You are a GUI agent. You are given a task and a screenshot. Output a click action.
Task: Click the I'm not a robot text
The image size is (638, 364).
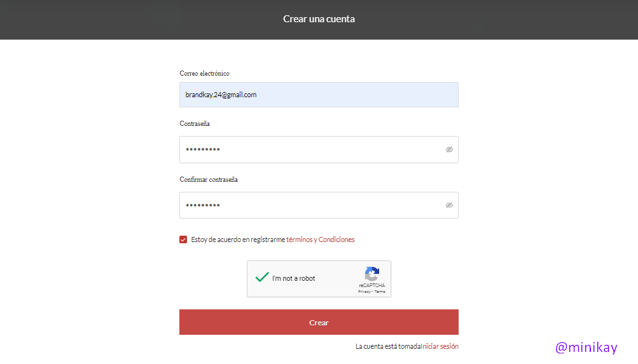click(293, 278)
